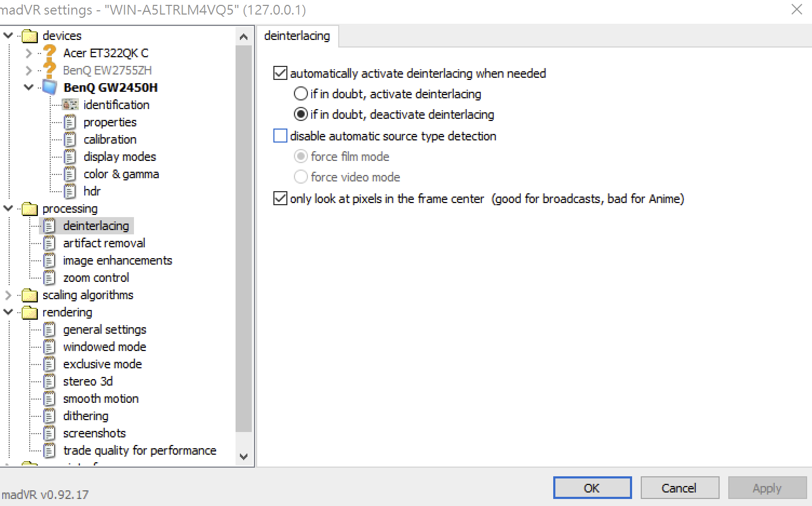The width and height of the screenshot is (812, 506).
Task: Close the madVR settings window
Action: pyautogui.click(x=797, y=9)
